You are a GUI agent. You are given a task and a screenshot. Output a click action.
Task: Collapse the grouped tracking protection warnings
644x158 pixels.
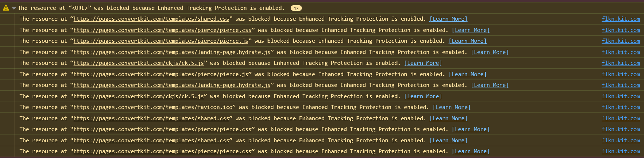[x=14, y=8]
